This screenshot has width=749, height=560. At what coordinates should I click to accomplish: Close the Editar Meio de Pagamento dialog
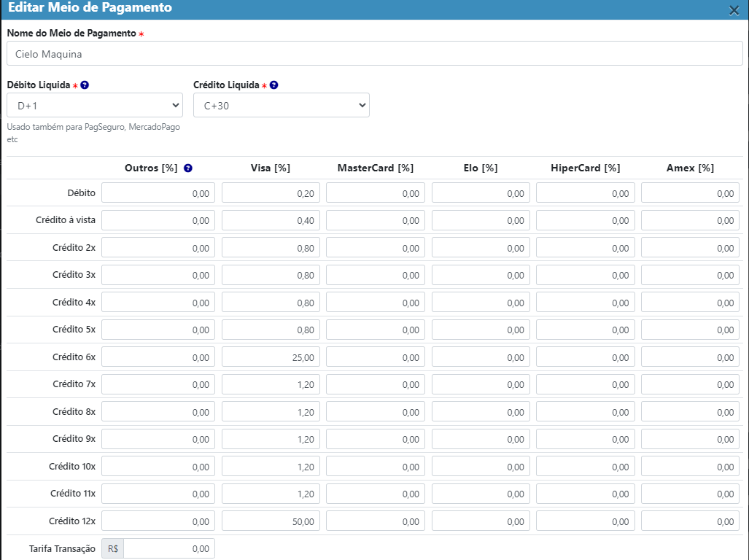[734, 10]
